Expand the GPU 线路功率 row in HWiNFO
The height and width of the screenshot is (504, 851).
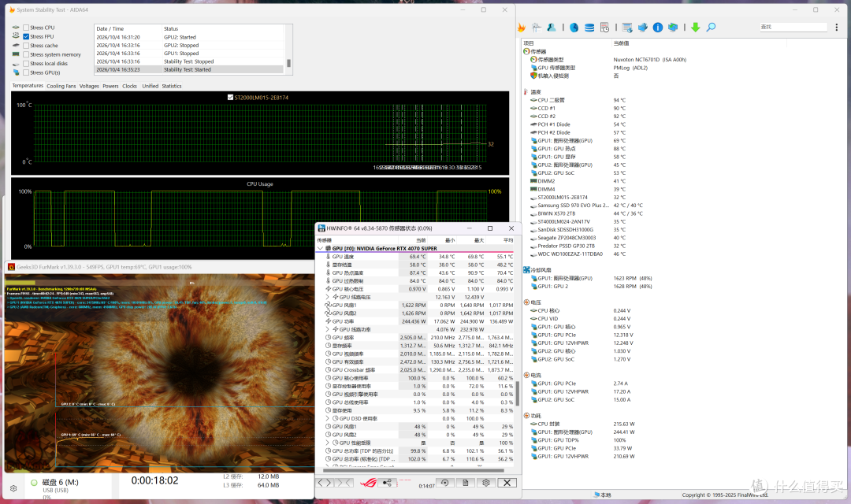(328, 329)
